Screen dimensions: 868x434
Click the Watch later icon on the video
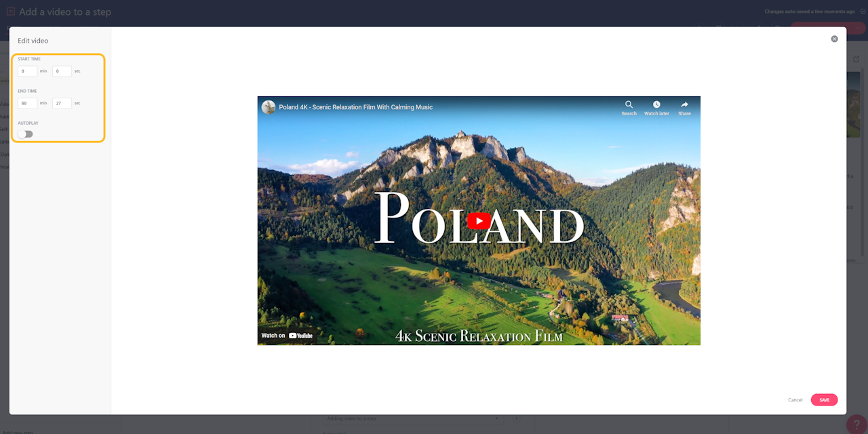[656, 106]
